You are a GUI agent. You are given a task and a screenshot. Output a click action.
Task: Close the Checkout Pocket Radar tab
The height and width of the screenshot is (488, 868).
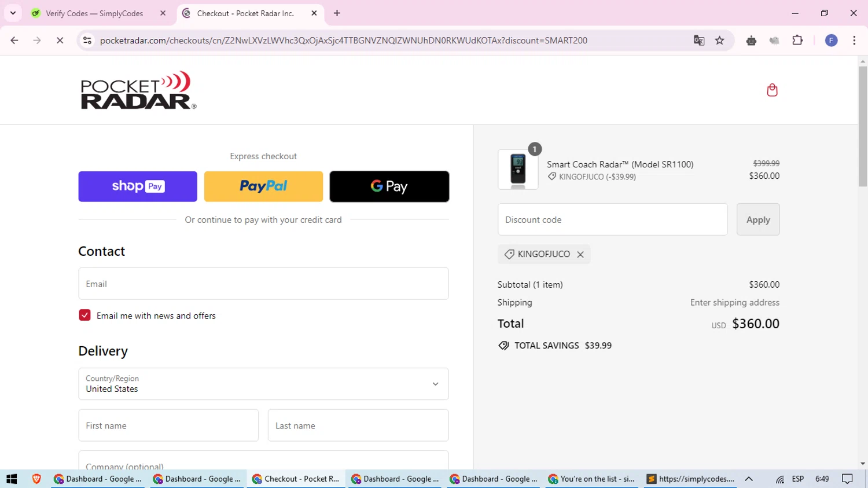(314, 13)
